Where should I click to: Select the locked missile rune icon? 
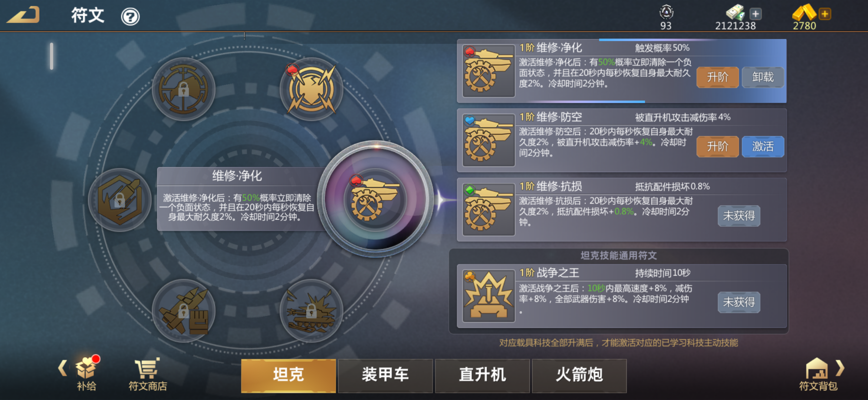(x=184, y=311)
